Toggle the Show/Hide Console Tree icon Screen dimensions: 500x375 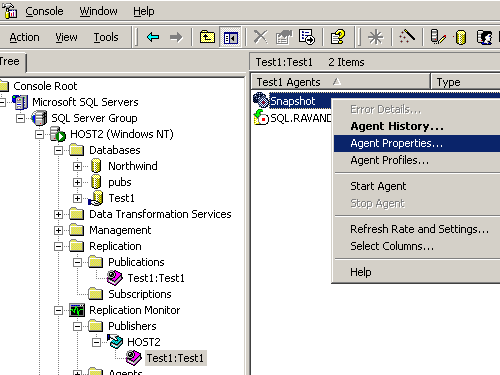230,37
